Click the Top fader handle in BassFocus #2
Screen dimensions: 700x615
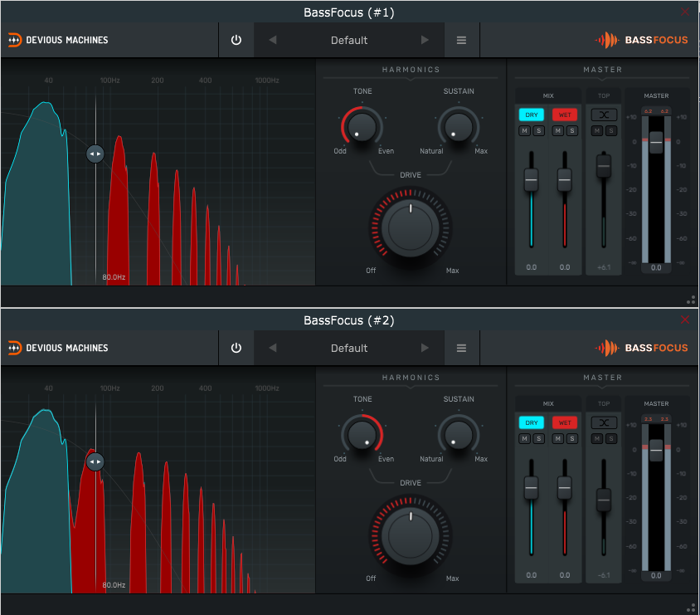coord(604,500)
